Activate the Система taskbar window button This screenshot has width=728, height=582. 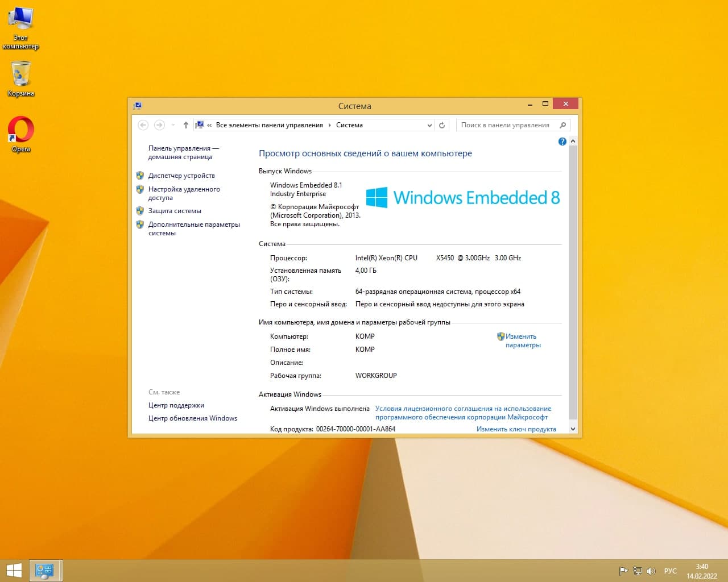click(44, 571)
